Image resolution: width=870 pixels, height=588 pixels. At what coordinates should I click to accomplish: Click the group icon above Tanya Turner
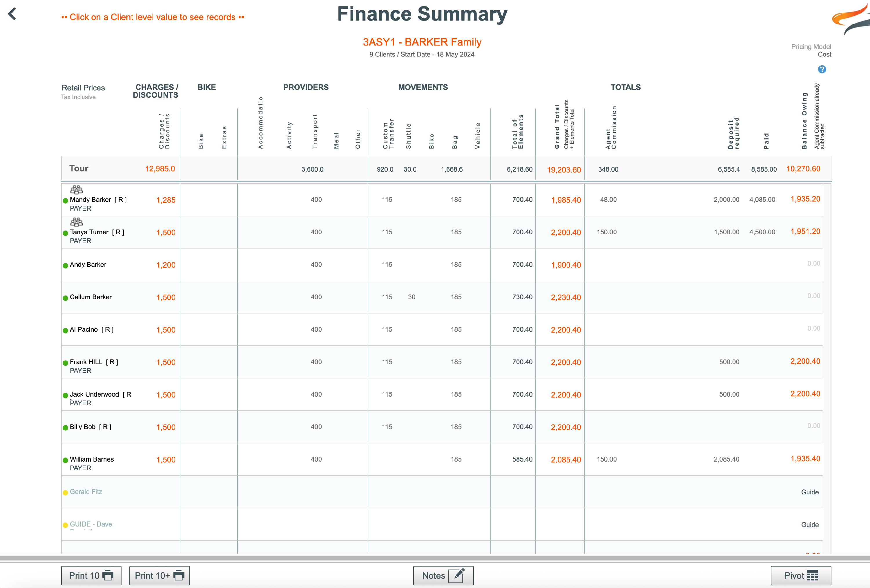click(x=76, y=222)
